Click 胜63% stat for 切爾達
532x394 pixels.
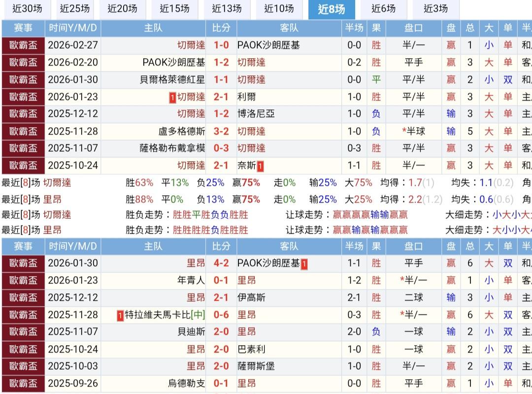pos(139,183)
